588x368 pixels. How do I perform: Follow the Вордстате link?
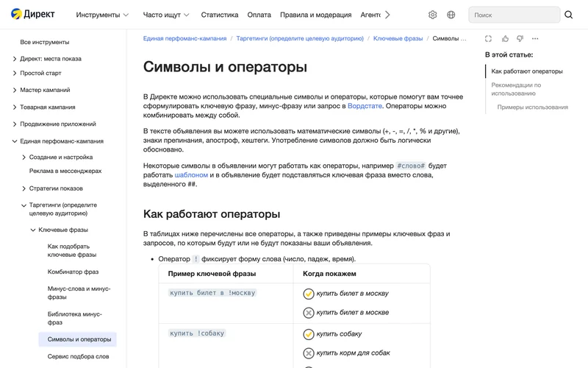365,106
